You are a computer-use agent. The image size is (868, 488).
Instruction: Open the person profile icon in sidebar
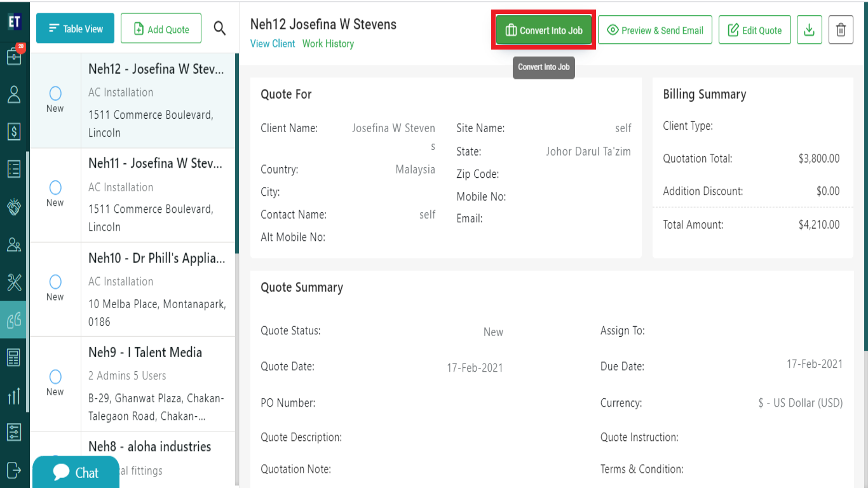tap(14, 95)
